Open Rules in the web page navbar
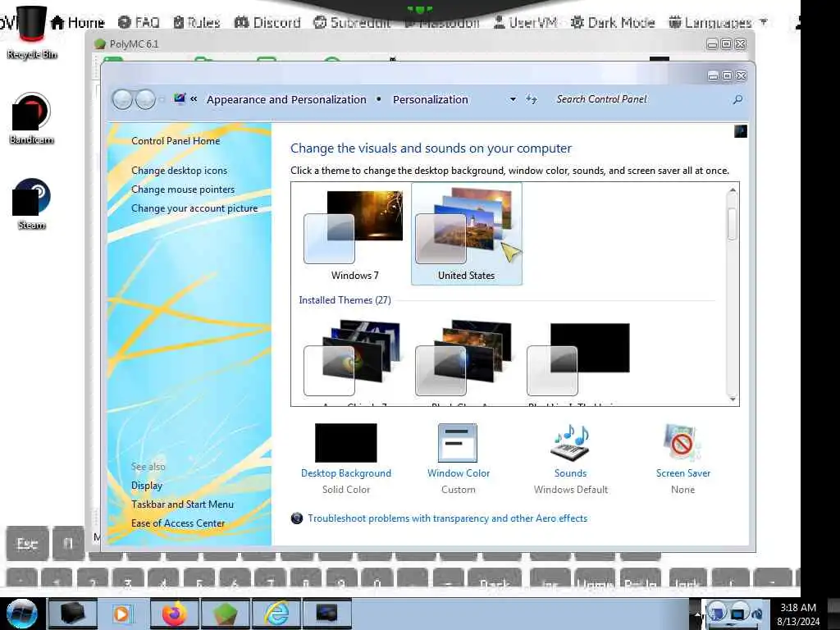840x630 pixels. [197, 22]
